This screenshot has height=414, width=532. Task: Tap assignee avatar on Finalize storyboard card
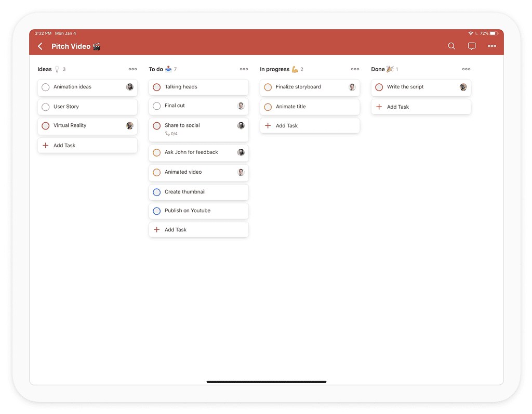pos(352,87)
